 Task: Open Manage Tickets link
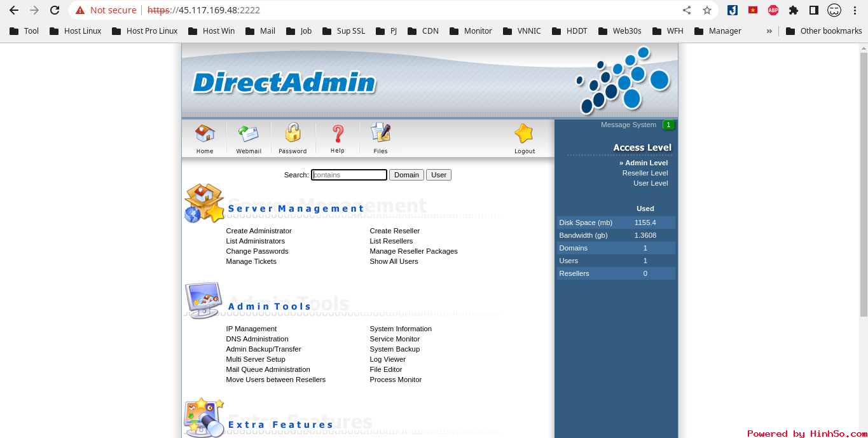pyautogui.click(x=251, y=261)
